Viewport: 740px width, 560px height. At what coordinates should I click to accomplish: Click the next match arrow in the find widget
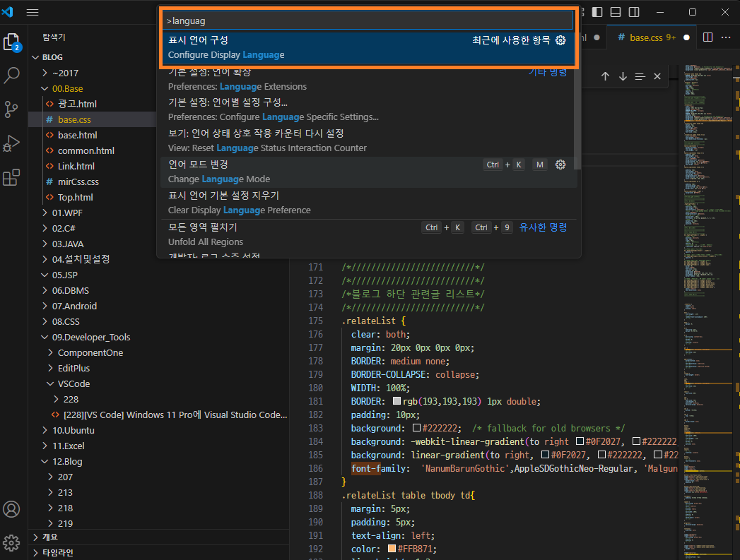[623, 76]
